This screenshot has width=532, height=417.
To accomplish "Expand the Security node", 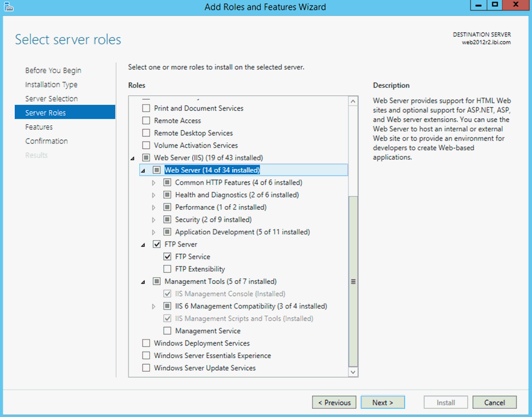I will (x=154, y=220).
